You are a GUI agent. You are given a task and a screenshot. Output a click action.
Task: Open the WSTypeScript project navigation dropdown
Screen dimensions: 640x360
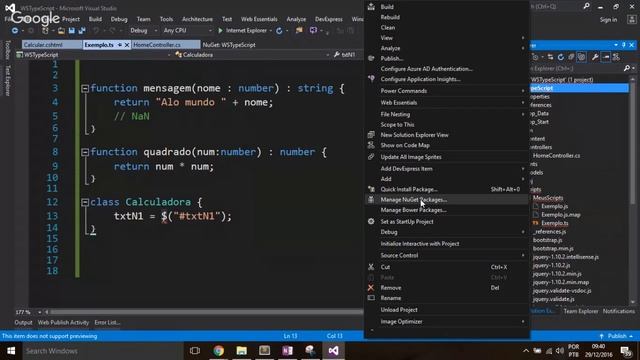pos(93,55)
